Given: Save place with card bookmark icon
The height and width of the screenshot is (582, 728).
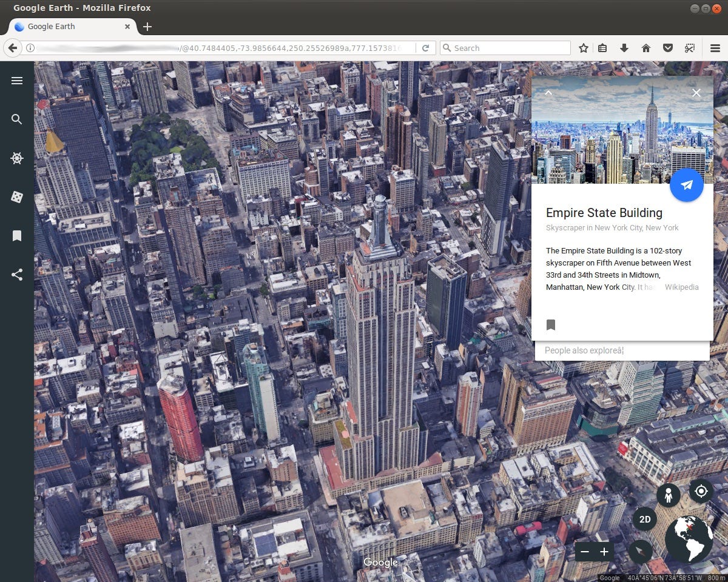Looking at the screenshot, I should [551, 325].
